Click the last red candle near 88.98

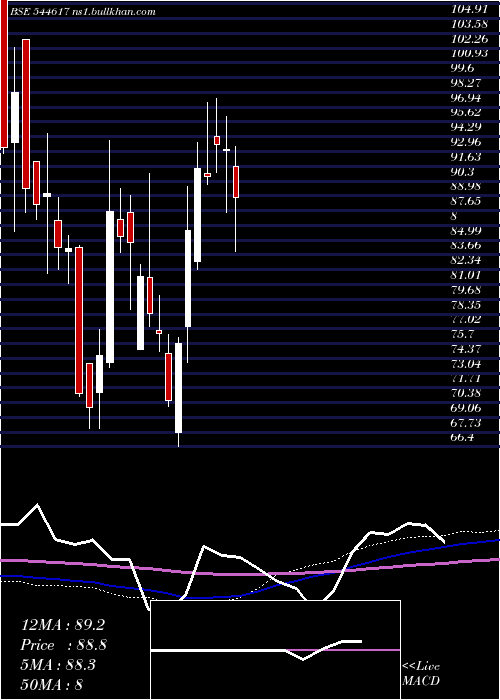pyautogui.click(x=236, y=182)
